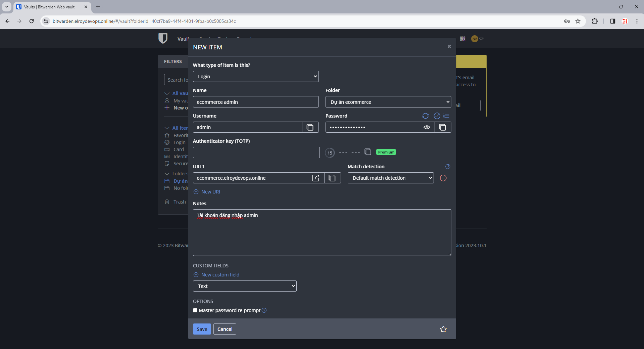The width and height of the screenshot is (644, 349).
Task: Open the account avatar menu
Action: tap(477, 39)
